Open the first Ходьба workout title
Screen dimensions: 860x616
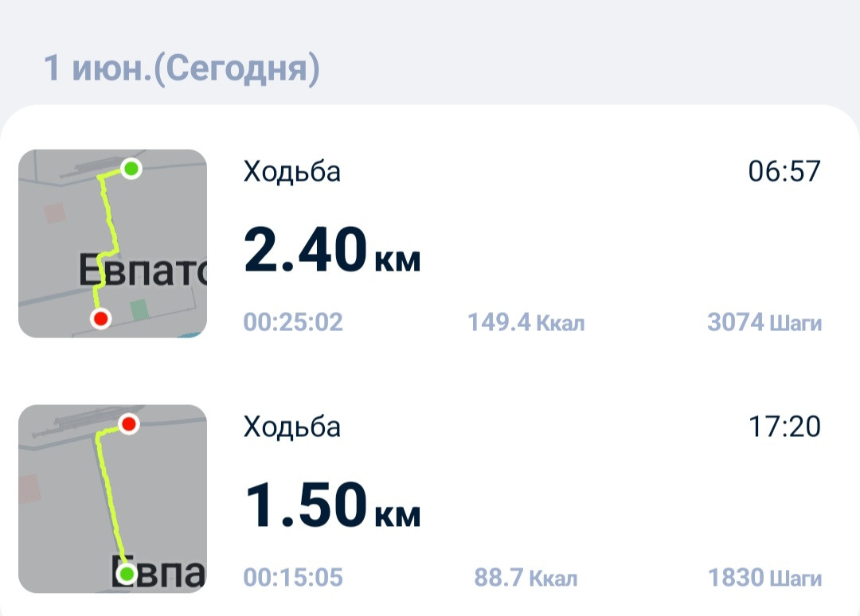click(x=291, y=172)
